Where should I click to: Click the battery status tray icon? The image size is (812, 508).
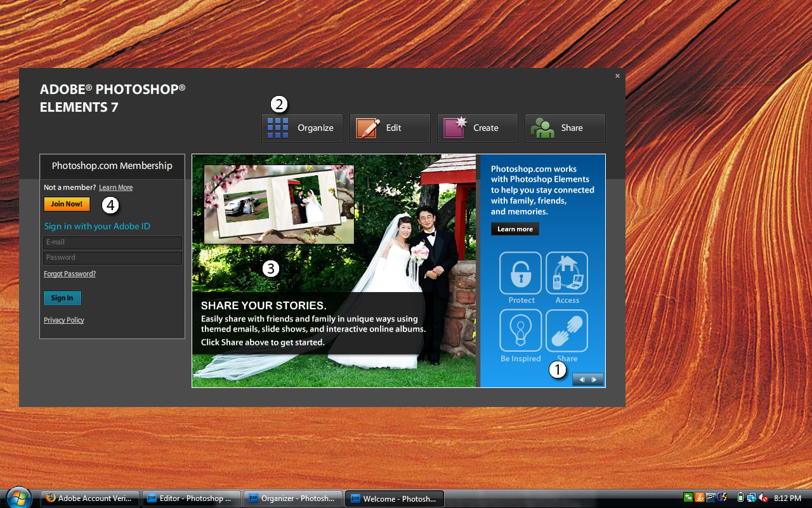[x=740, y=497]
